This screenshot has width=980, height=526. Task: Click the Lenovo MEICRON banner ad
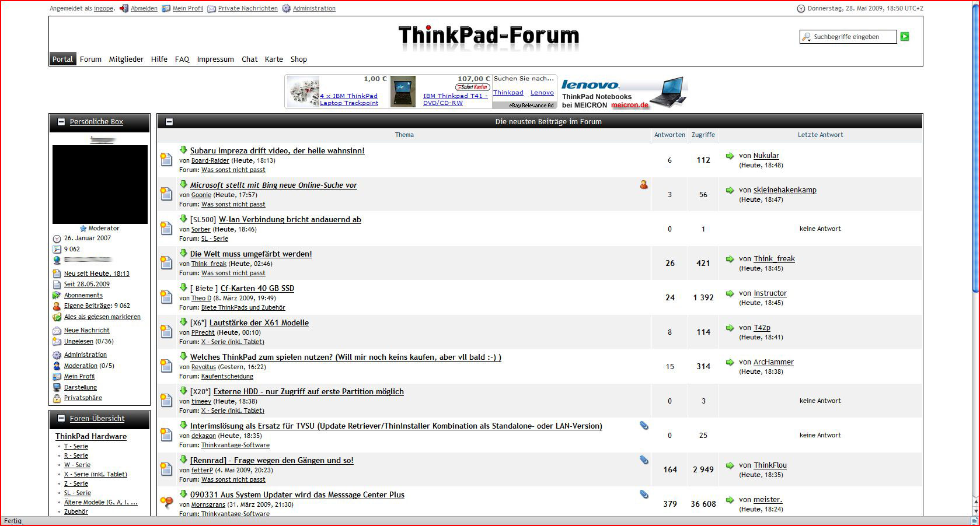click(x=623, y=92)
